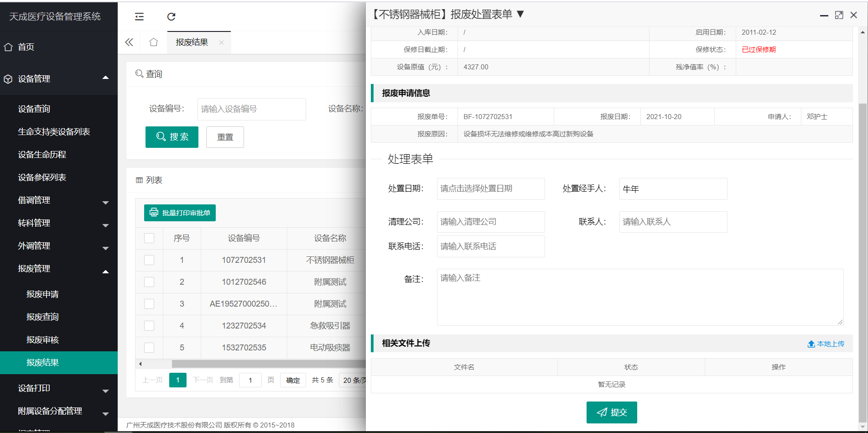Switch to the 报废结果 tab
The width and height of the screenshot is (868, 433).
192,42
